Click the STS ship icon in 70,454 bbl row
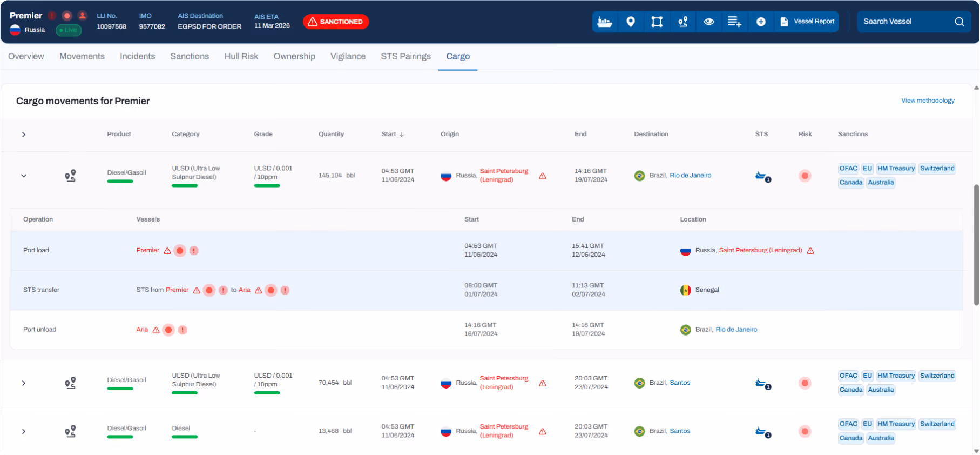 762,384
